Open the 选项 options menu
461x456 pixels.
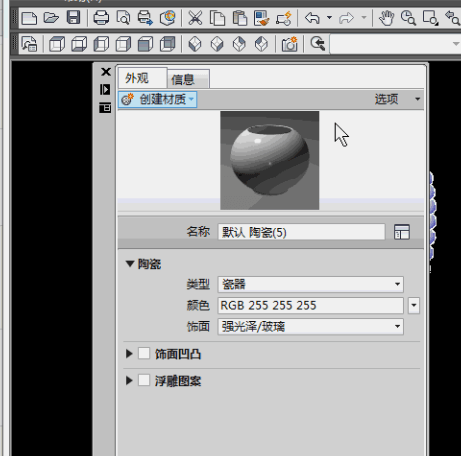tap(397, 99)
